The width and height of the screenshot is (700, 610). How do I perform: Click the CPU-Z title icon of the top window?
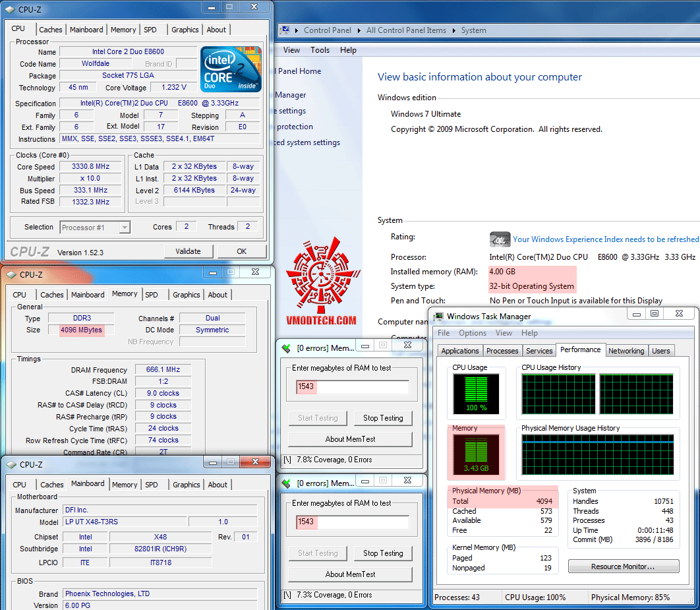11,9
